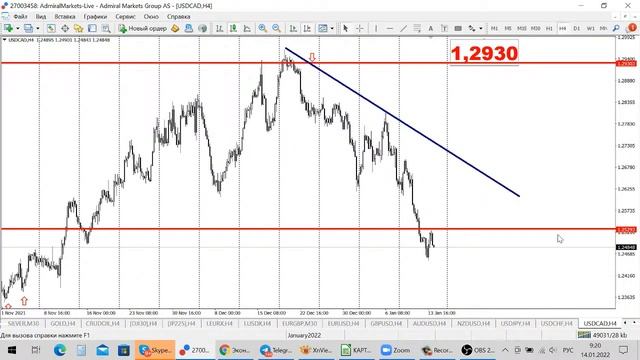
Task: Click the connection status 49031/28 kb
Action: tap(602, 335)
